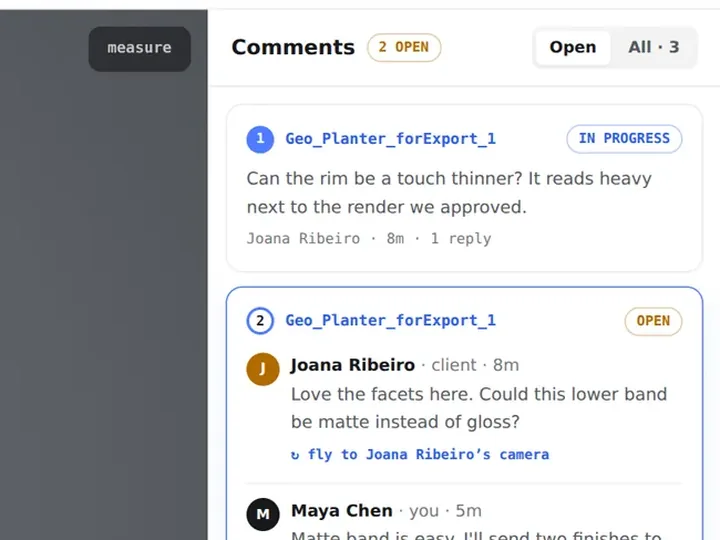This screenshot has width=720, height=540.
Task: Open Geo_Planter_forExport_1 link in OPEN comment
Action: (390, 321)
